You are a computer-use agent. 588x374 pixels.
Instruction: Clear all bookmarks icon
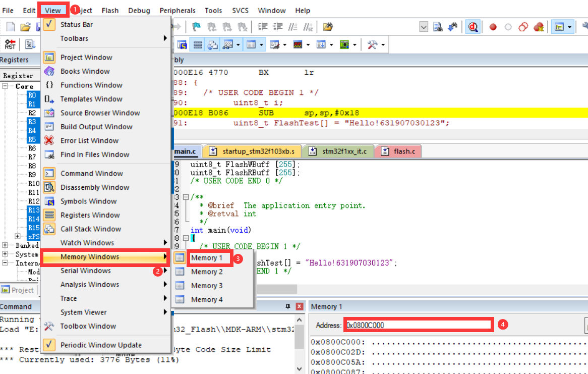[x=243, y=27]
